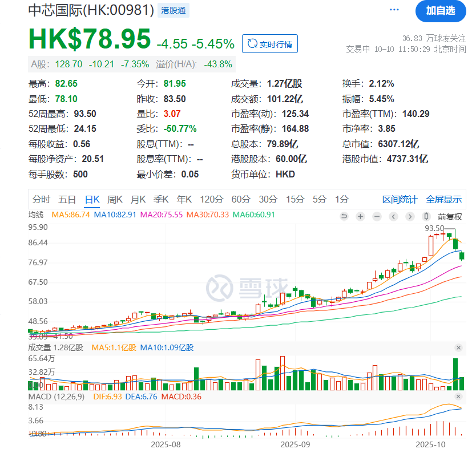Open the 前复权 price adjustment dropdown
Screen dimensions: 476x457
(x=450, y=217)
